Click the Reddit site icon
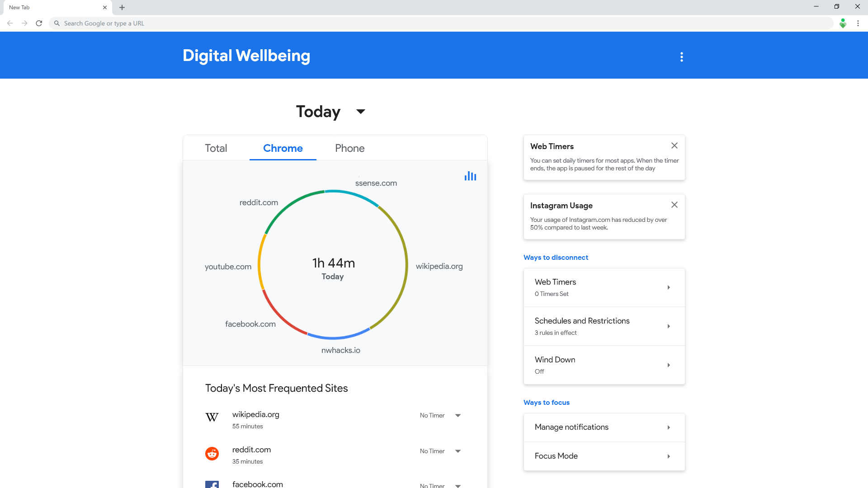 click(x=212, y=453)
